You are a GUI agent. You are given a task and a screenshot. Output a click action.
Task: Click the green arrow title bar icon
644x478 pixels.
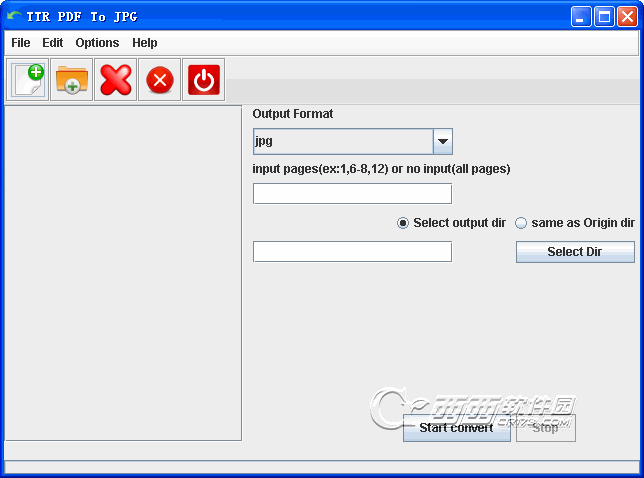pyautogui.click(x=14, y=16)
